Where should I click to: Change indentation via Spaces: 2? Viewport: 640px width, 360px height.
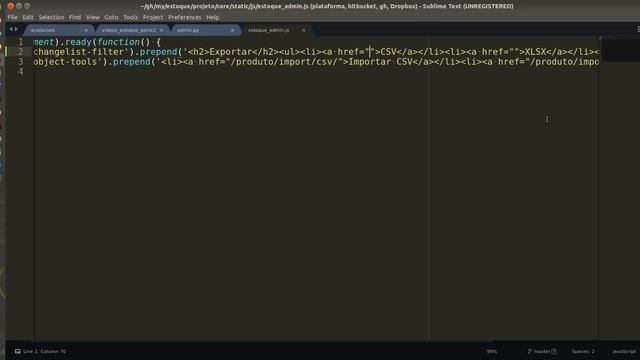[x=583, y=351]
